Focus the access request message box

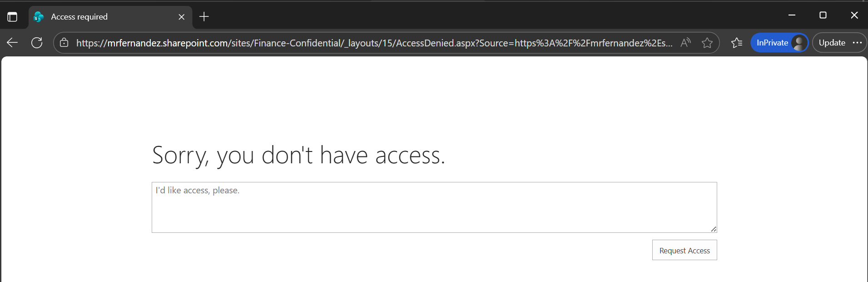[434, 207]
